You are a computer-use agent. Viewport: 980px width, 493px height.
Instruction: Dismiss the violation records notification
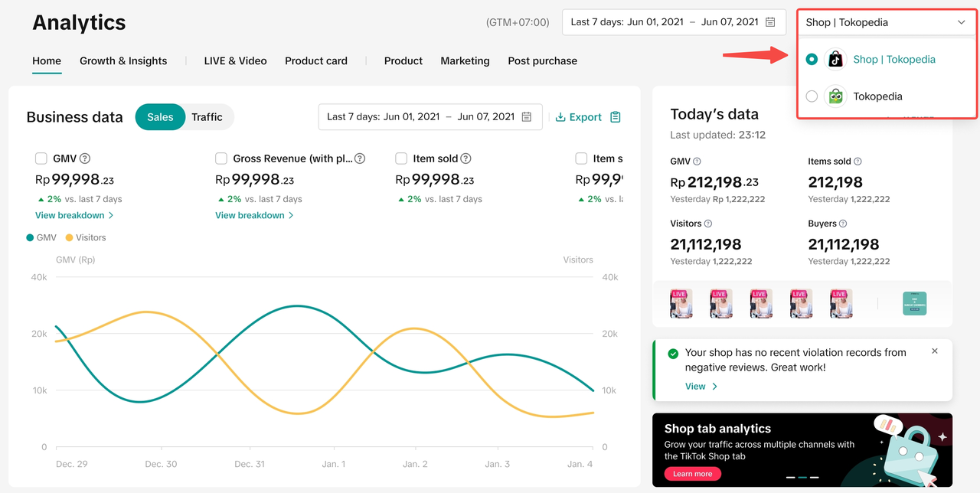934,351
